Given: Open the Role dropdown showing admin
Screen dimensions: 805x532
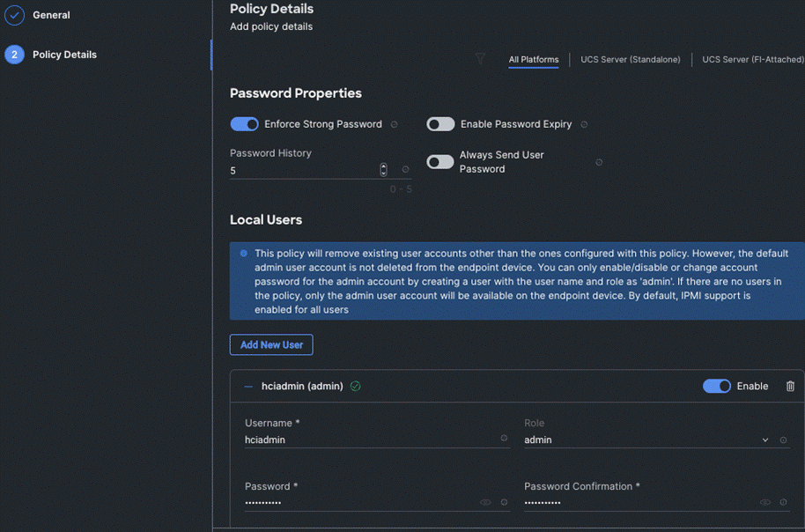Looking at the screenshot, I should [x=765, y=440].
